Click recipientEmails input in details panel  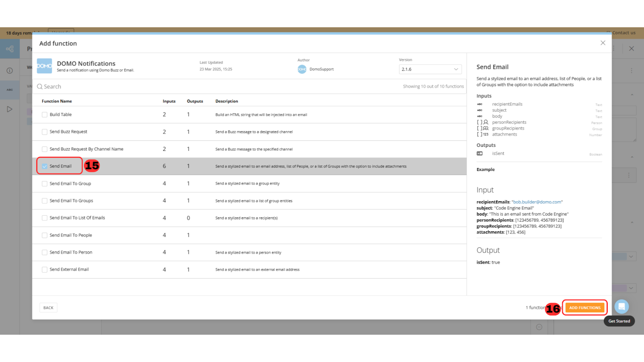(507, 104)
